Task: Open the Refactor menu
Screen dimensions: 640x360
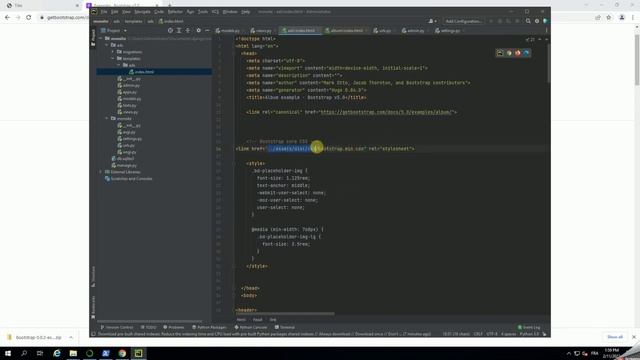Action: 175,12
